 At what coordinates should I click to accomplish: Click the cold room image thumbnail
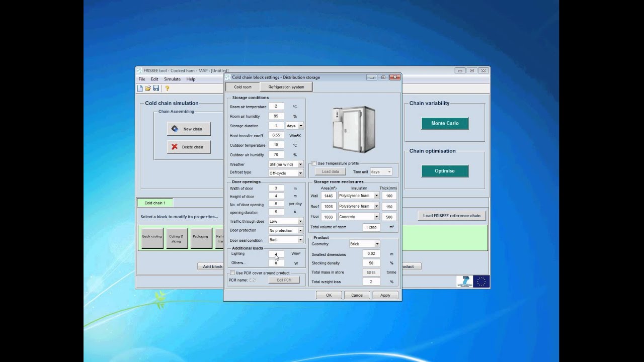click(x=354, y=128)
